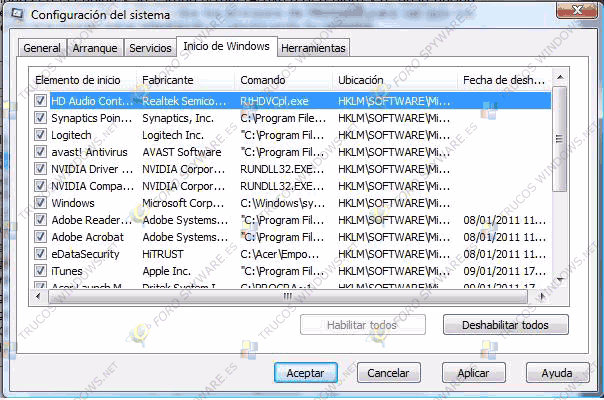The image size is (604, 400).
Task: Confirm with the Aceptar button
Action: pos(306,373)
